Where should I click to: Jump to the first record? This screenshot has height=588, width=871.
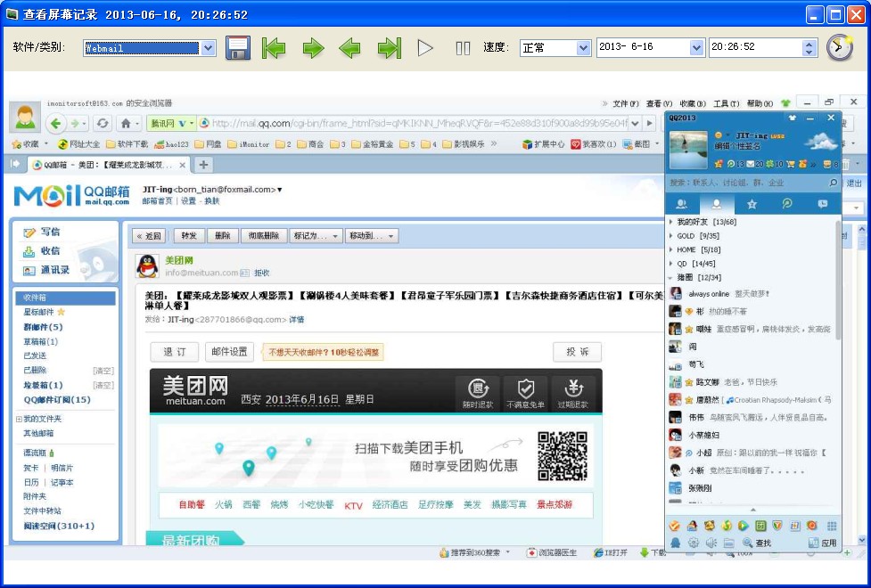pos(274,48)
